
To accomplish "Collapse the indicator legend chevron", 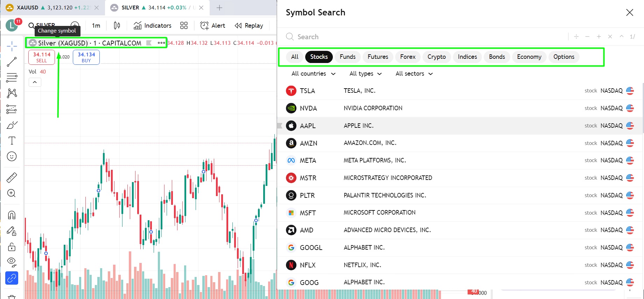I will pyautogui.click(x=35, y=82).
